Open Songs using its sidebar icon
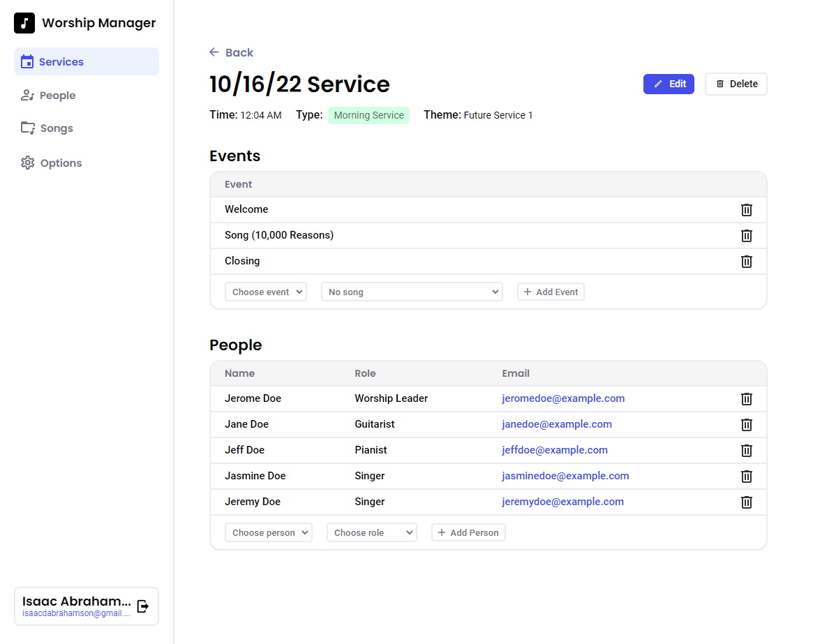The image size is (813, 644). 28,128
